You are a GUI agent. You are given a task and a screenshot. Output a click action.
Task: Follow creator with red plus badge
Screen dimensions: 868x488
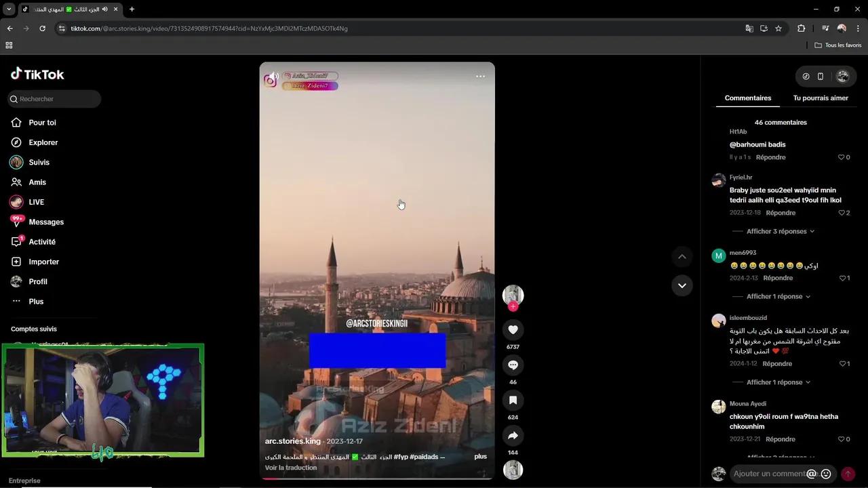(513, 306)
